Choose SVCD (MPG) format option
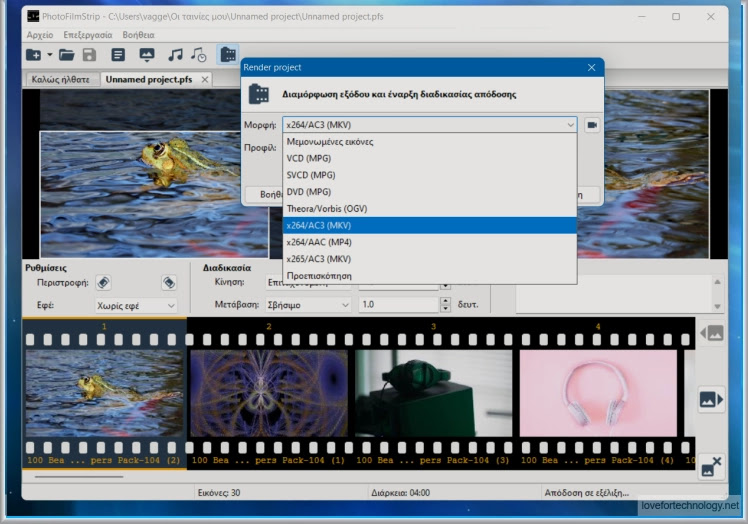The height and width of the screenshot is (524, 748). tap(429, 175)
